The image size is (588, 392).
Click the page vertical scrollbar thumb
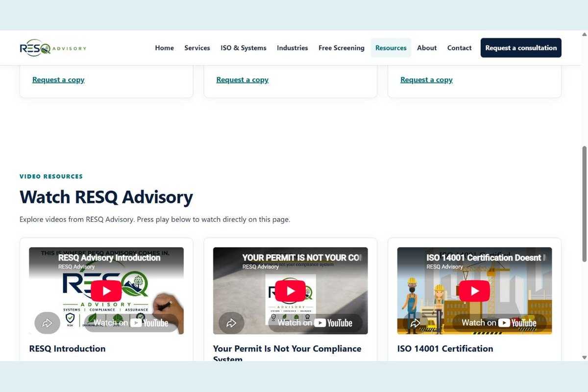[x=584, y=204]
